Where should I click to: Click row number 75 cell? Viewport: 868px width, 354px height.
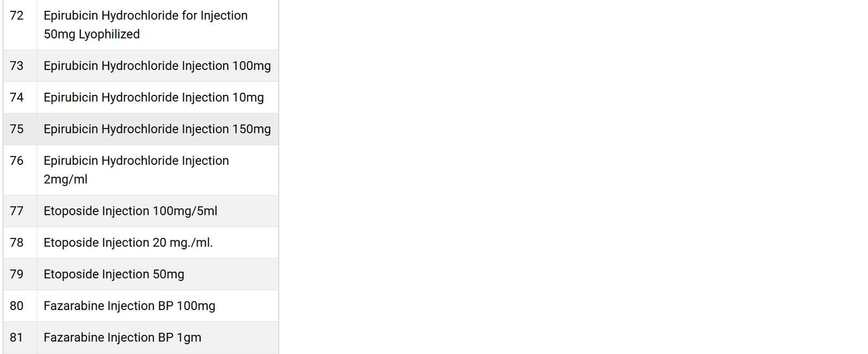20,129
